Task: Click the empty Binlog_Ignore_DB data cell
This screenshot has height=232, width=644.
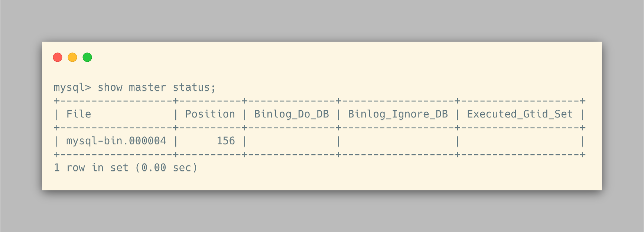Action: click(398, 141)
